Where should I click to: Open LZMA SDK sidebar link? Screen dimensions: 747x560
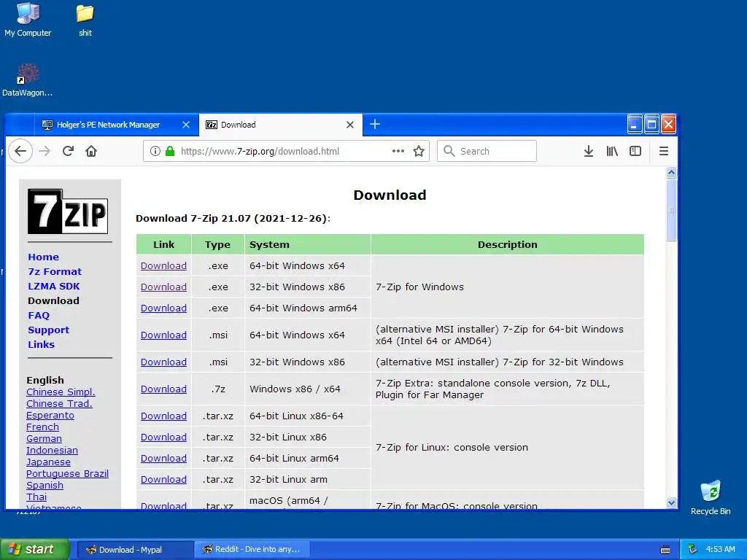(x=54, y=286)
